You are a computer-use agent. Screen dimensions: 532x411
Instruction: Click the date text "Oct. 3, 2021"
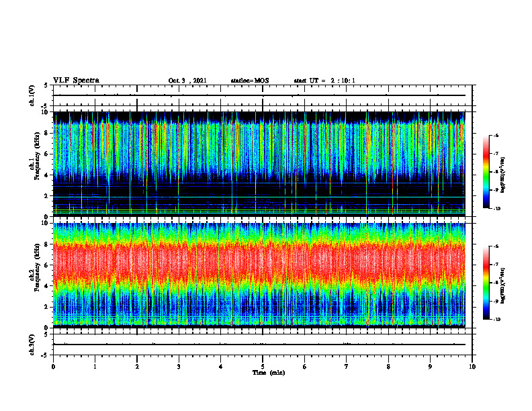pos(187,81)
